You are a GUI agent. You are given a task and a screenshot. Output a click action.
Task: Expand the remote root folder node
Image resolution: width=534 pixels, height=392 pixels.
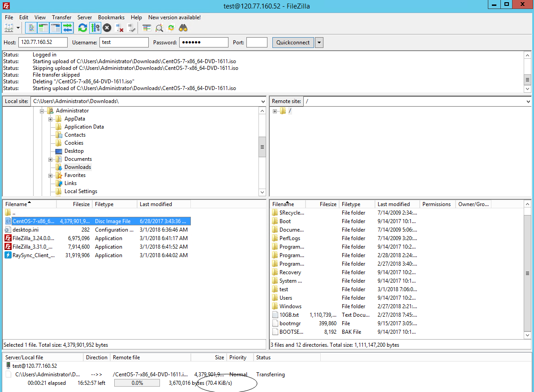click(x=275, y=111)
